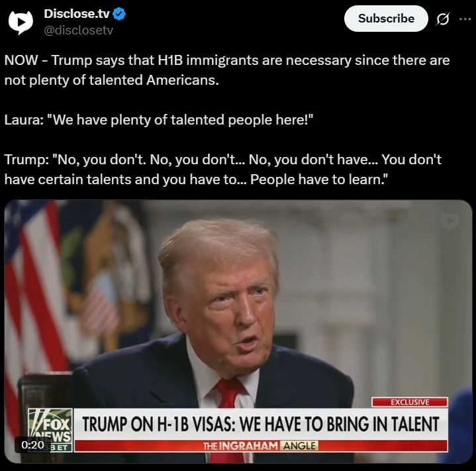476x471 pixels.
Task: Click the 0:20 video duration badge
Action: coord(33,445)
